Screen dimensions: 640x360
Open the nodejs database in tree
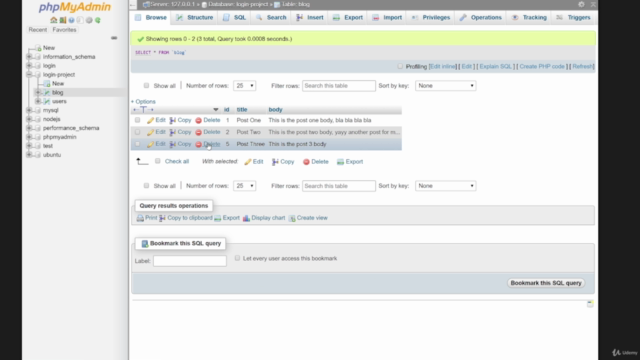(51, 119)
